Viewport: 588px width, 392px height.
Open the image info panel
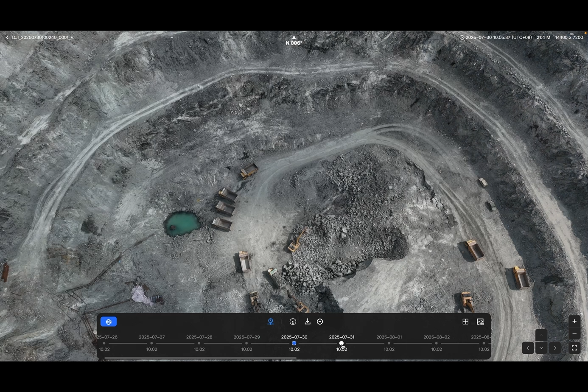click(293, 322)
